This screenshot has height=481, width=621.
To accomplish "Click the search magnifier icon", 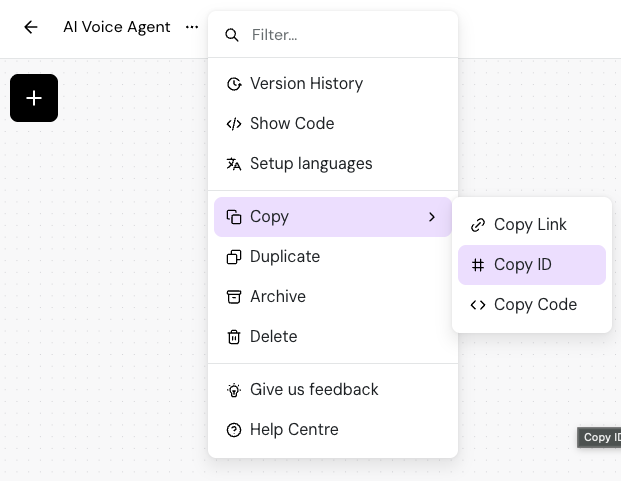I will pos(232,35).
